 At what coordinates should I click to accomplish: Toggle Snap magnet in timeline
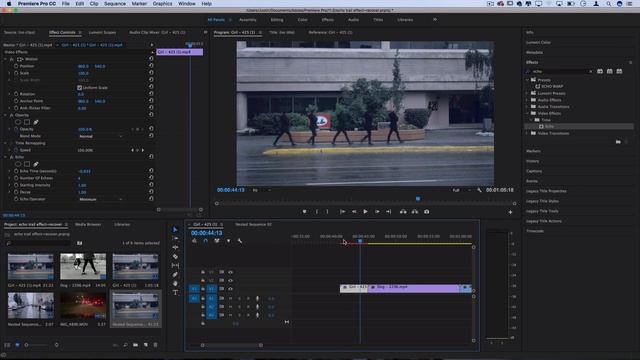pyautogui.click(x=205, y=241)
